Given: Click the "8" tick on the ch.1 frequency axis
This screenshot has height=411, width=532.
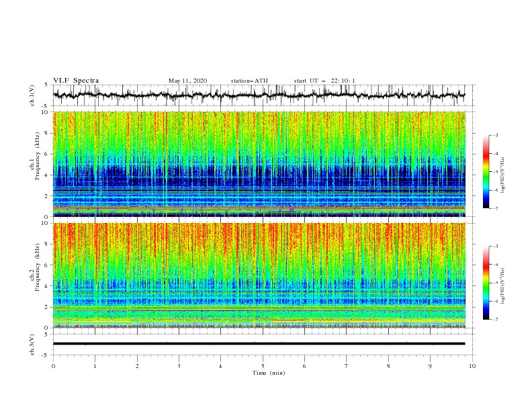Looking at the screenshot, I should pos(47,133).
